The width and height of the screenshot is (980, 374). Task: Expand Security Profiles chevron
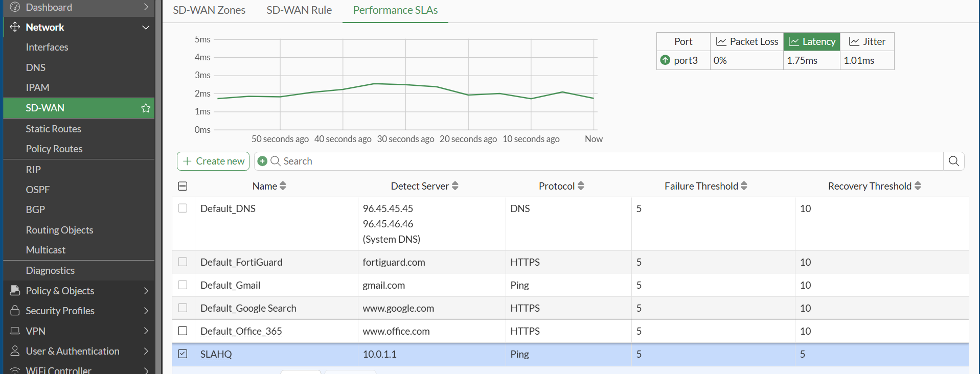click(146, 311)
